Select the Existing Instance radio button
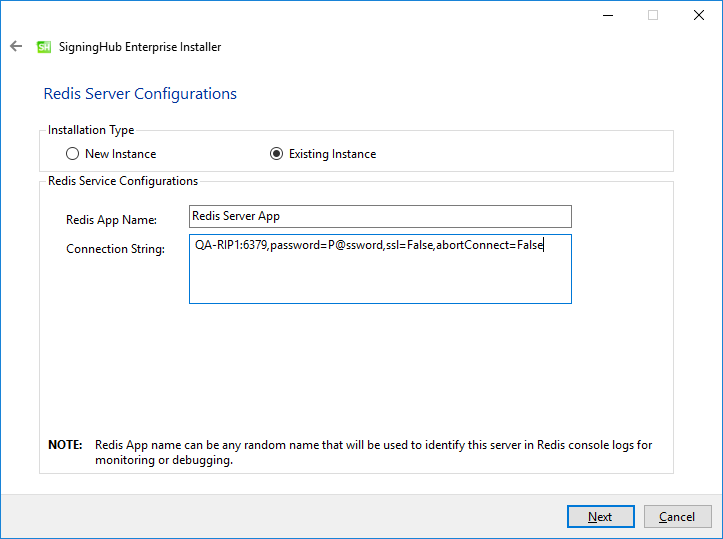 [x=276, y=154]
